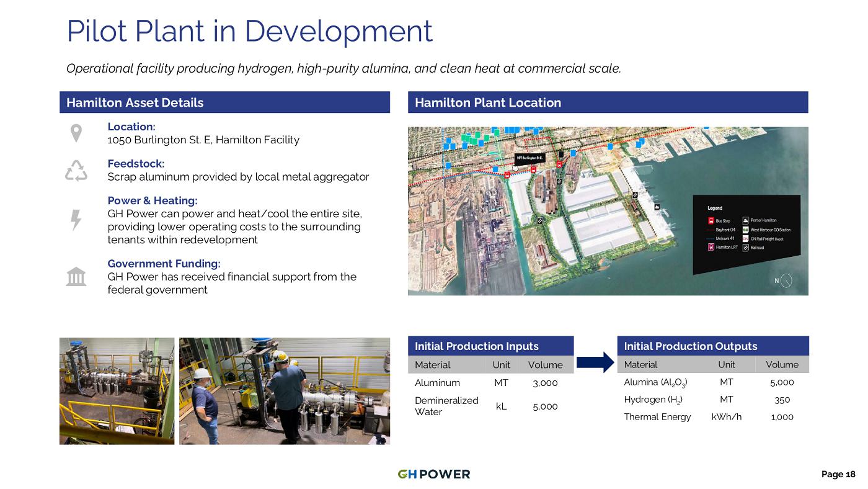This screenshot has height=489, width=868.
Task: Click the kL unit cell
Action: (501, 406)
